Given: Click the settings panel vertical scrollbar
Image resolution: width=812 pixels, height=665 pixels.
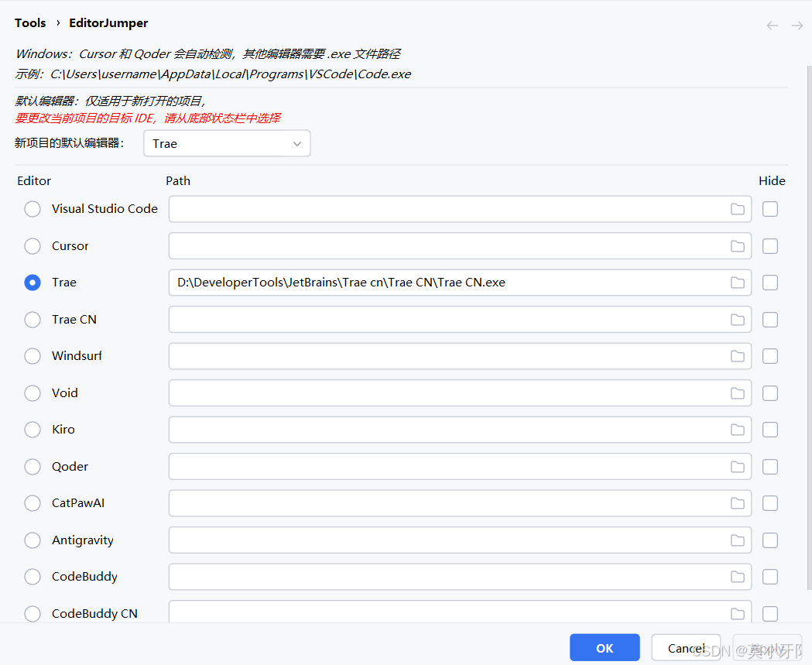Looking at the screenshot, I should coord(809,327).
